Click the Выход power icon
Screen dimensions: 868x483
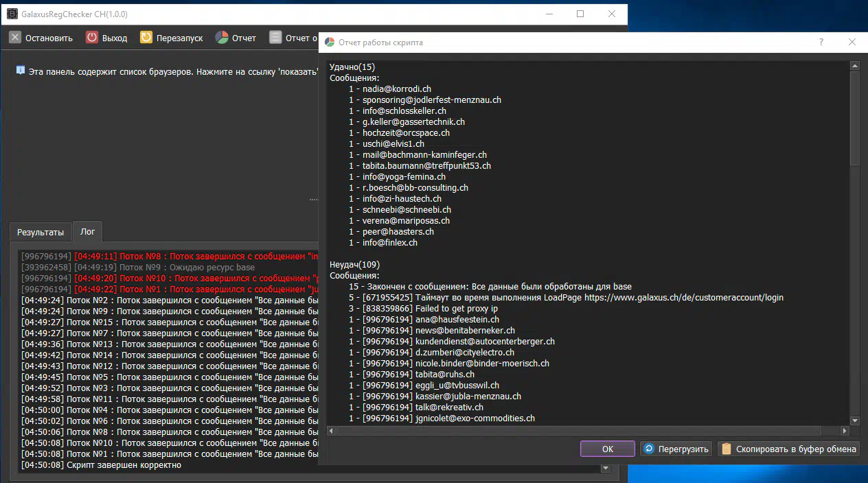(92, 38)
